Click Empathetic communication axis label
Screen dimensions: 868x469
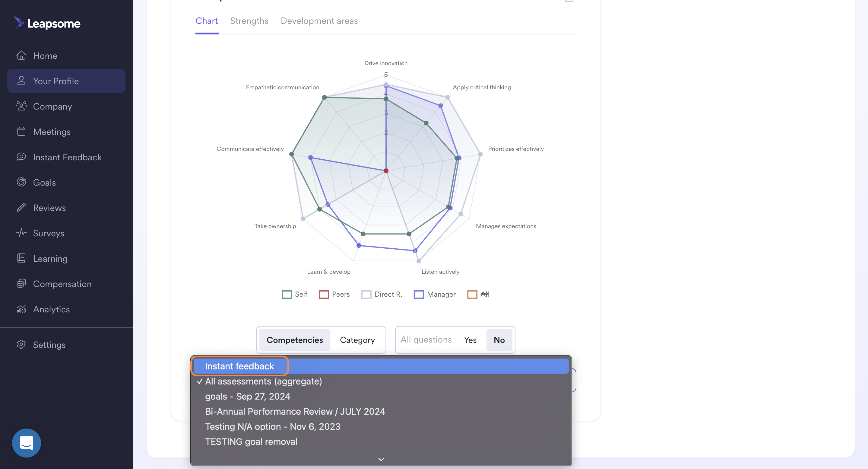coord(282,87)
